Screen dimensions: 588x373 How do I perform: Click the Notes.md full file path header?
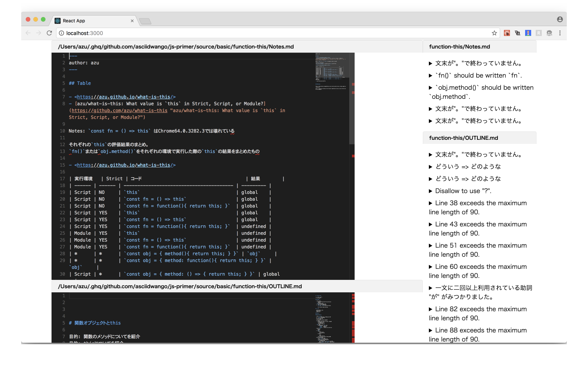tap(237, 47)
